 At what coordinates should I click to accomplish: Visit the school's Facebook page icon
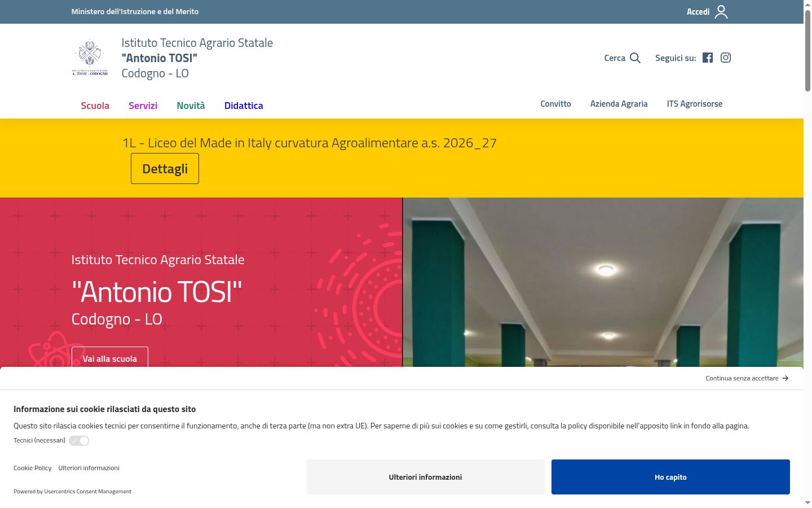point(708,58)
